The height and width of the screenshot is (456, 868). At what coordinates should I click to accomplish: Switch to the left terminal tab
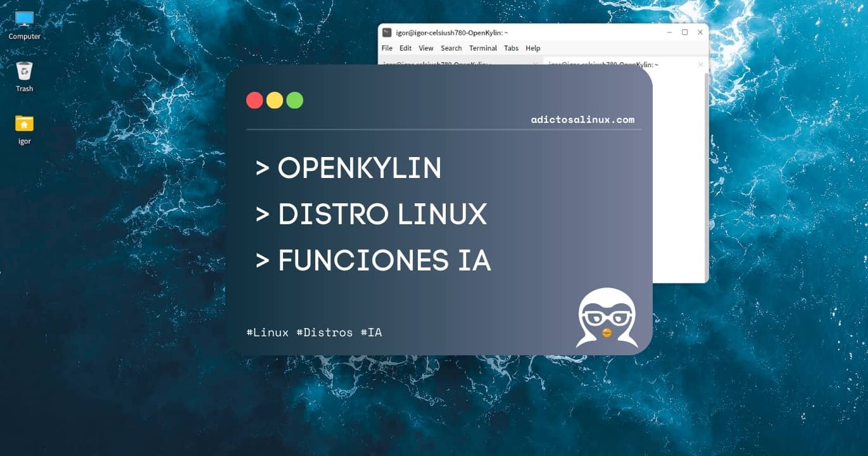443,64
